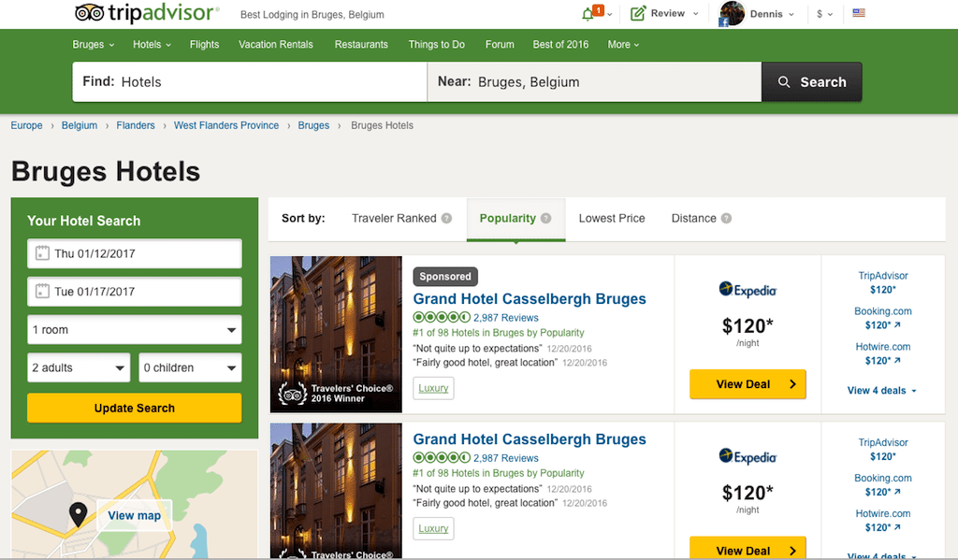Click the map pin on the minimap

pyautogui.click(x=79, y=513)
